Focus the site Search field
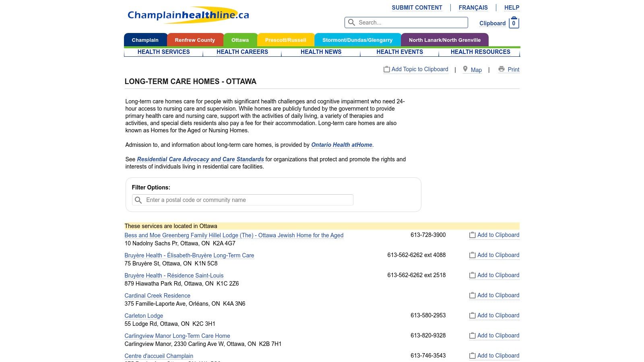This screenshot has width=644, height=362. 406,23
